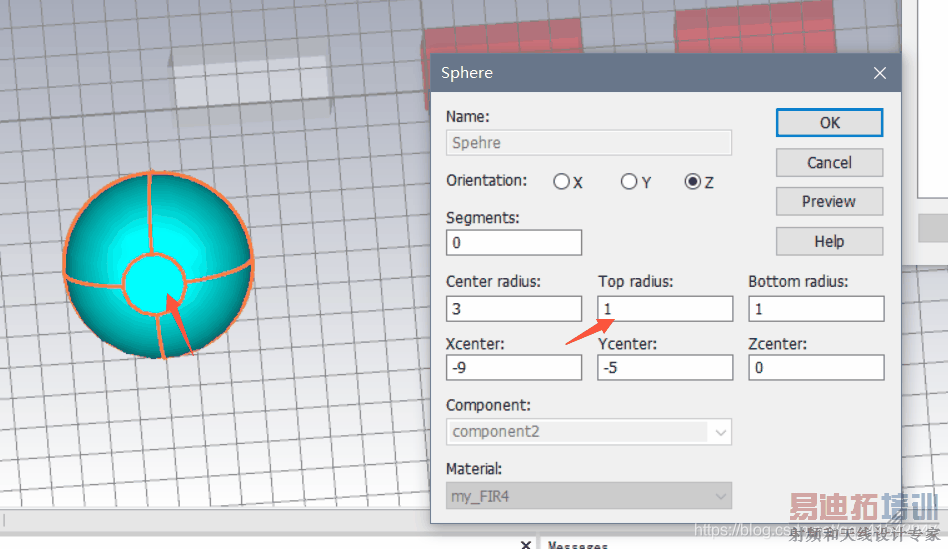Select the Z orientation radio button

click(x=693, y=181)
